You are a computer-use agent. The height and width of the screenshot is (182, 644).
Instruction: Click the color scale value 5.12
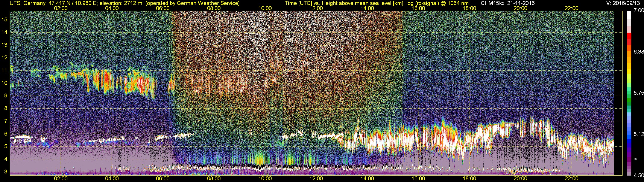639,134
